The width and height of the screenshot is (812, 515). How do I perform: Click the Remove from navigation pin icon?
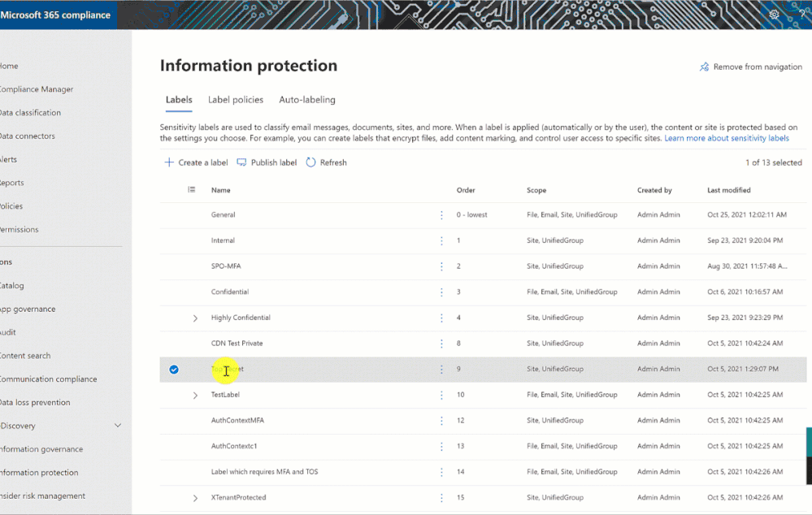coord(704,67)
